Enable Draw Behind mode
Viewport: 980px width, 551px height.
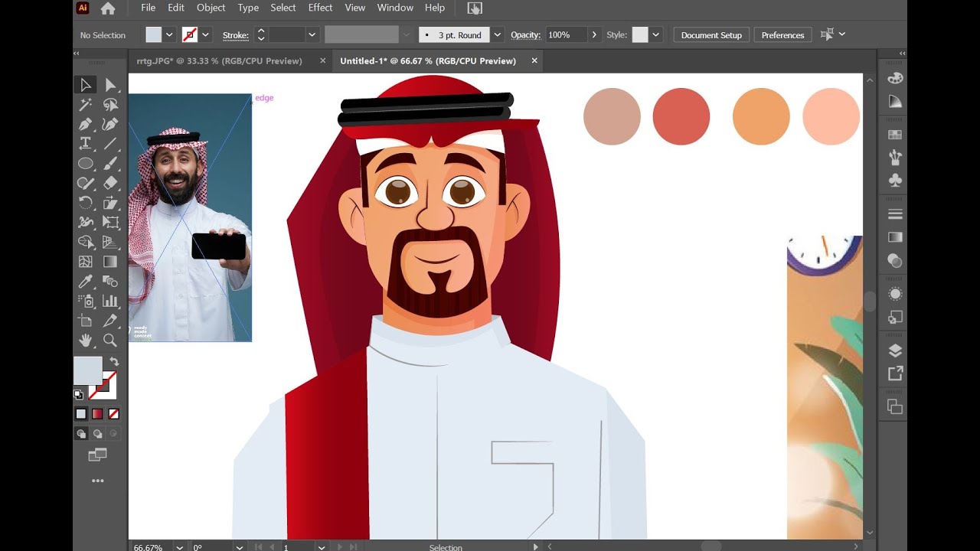point(97,434)
